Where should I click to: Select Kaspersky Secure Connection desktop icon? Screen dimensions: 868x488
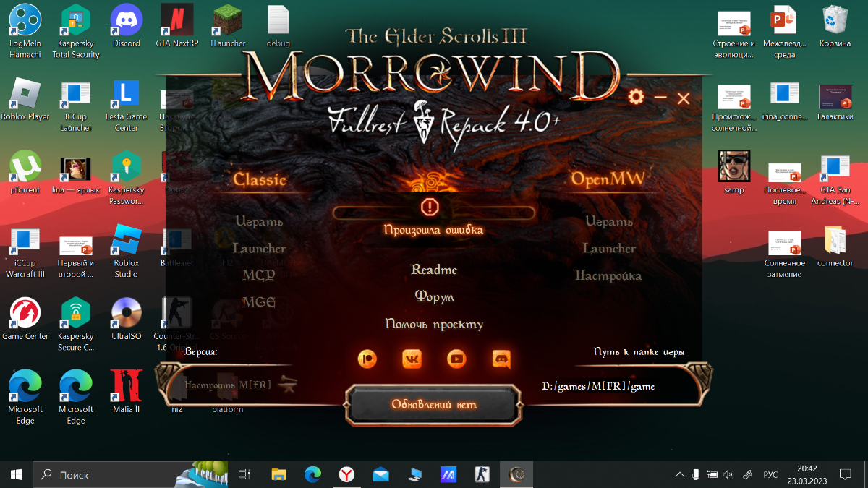tap(76, 324)
